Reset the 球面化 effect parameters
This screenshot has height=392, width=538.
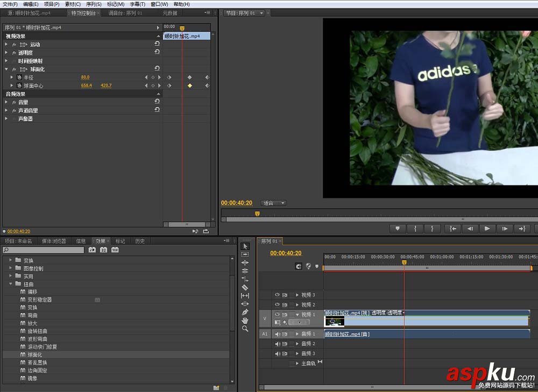tap(157, 69)
